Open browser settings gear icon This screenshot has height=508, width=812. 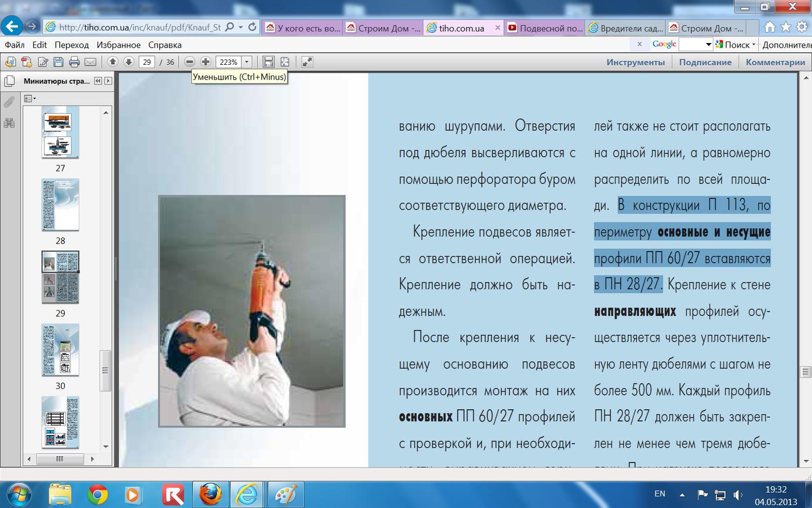(x=802, y=27)
